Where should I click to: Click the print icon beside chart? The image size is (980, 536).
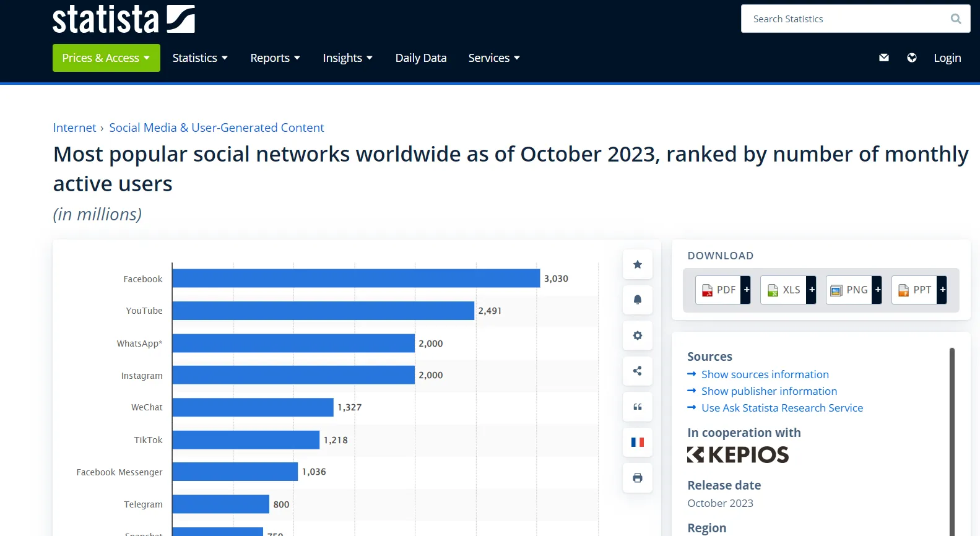tap(638, 478)
